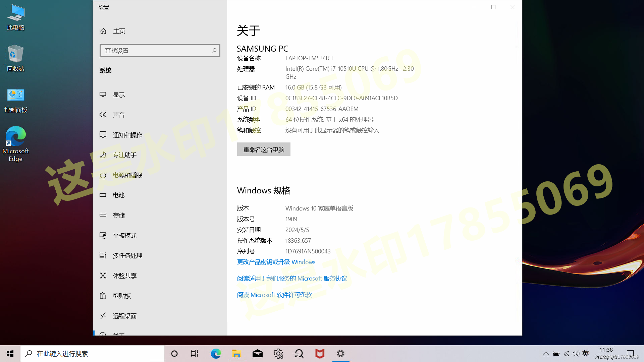Image resolution: width=644 pixels, height=362 pixels.
Task: Click 重命名这台电脑 button
Action: click(x=264, y=149)
